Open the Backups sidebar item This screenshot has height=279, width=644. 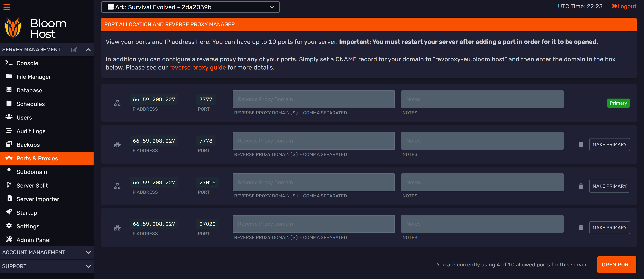pyautogui.click(x=28, y=145)
